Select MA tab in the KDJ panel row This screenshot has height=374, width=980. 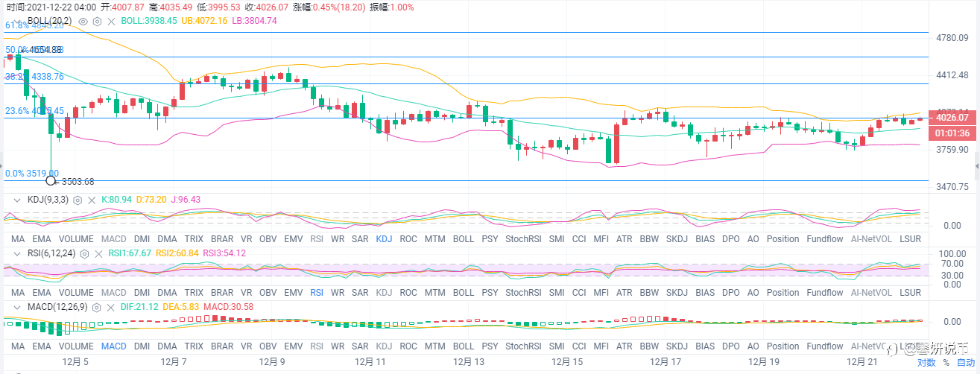point(19,239)
